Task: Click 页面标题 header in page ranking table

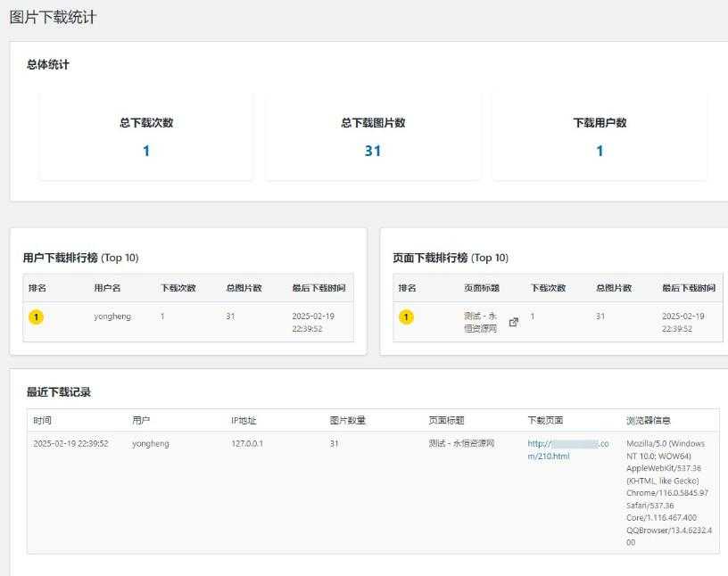Action: (482, 288)
